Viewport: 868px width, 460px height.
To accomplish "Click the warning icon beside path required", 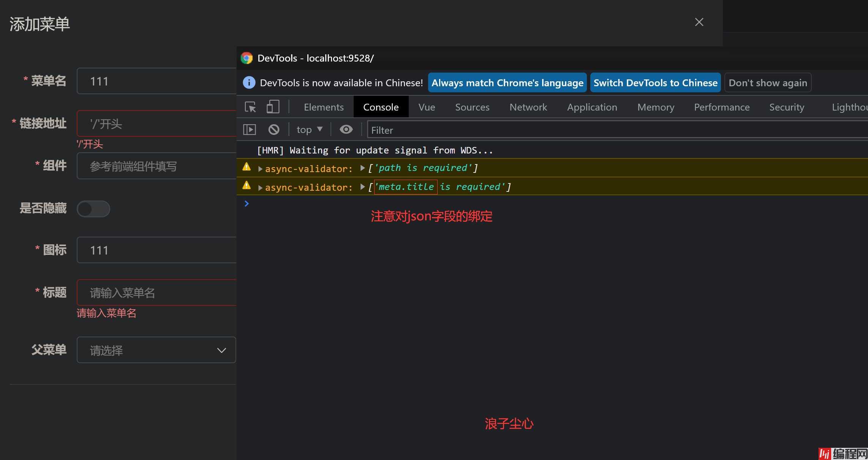I will tap(247, 167).
